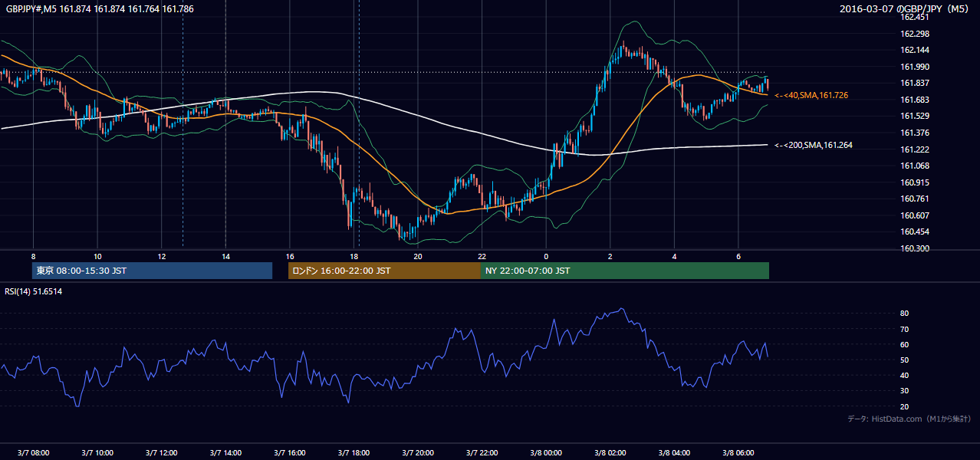This screenshot has width=980, height=460.
Task: Click the GBPJPY#,M5 symbol header text
Action: click(100, 9)
